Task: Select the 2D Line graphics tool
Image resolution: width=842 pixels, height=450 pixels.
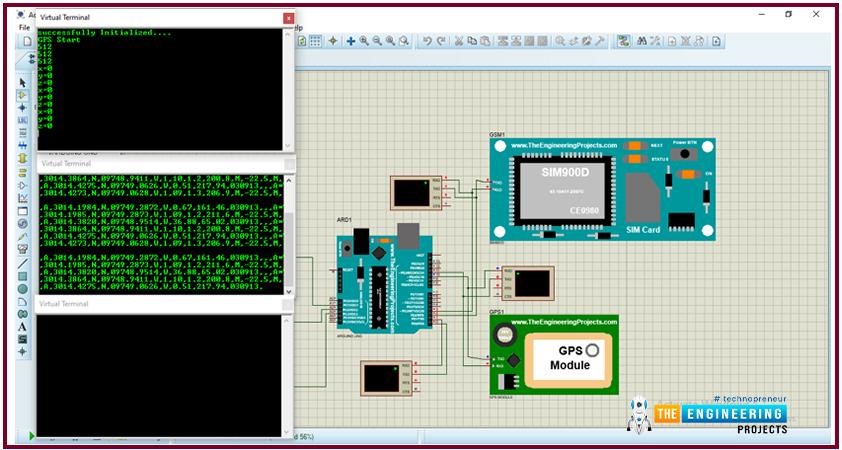Action: pos(23,263)
